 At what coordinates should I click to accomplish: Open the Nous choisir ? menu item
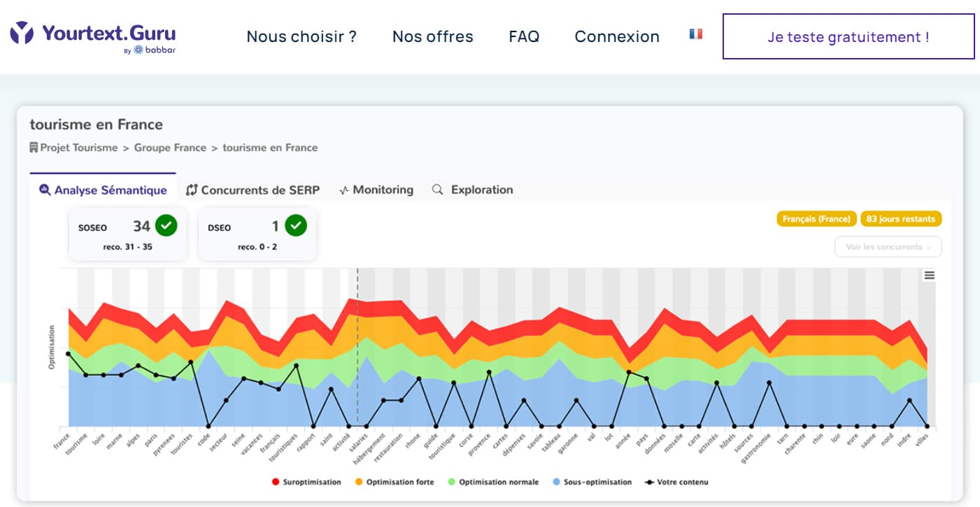tap(301, 36)
